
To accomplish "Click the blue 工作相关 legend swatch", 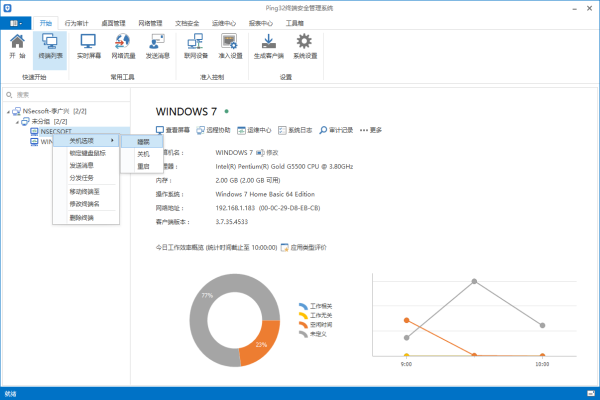I will pyautogui.click(x=303, y=306).
